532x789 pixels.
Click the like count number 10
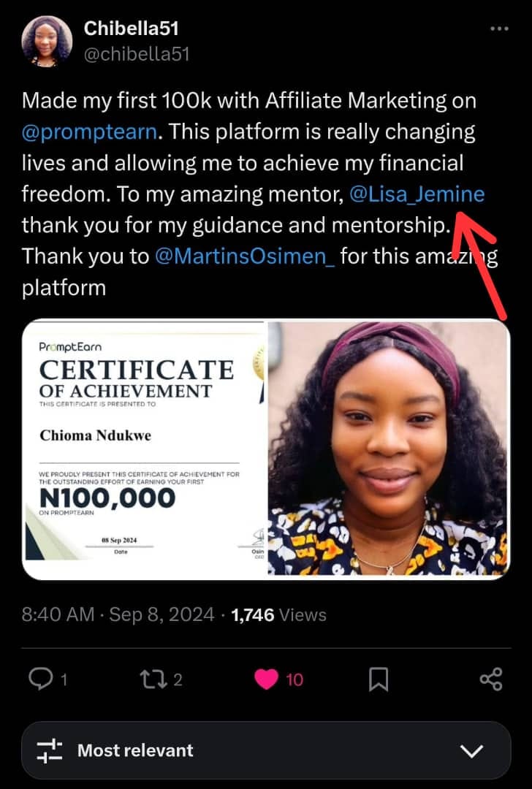(294, 680)
